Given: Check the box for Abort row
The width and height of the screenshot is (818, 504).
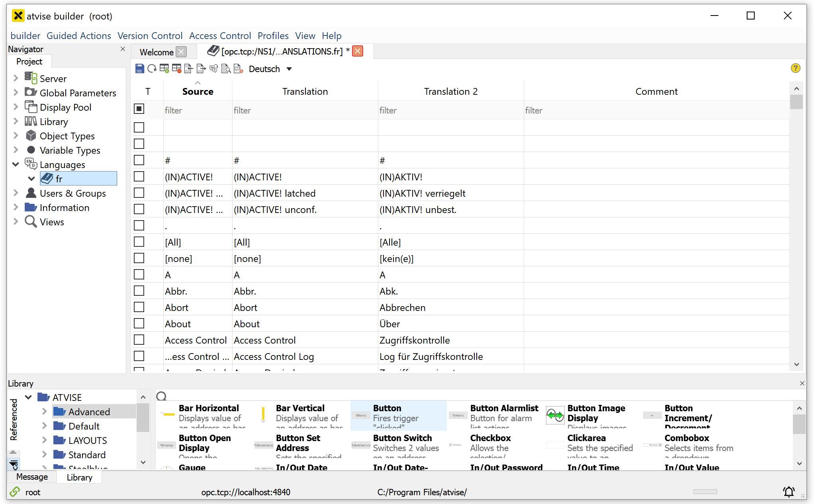Looking at the screenshot, I should 139,307.
